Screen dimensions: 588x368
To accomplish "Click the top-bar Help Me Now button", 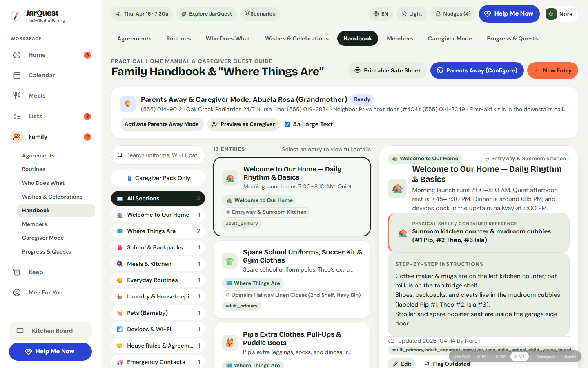I will (x=509, y=14).
